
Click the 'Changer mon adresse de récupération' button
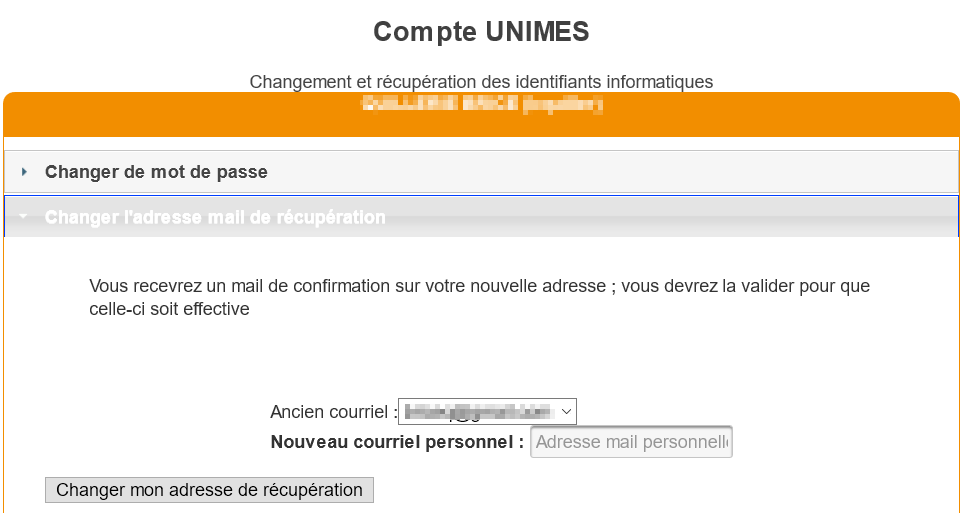[209, 490]
